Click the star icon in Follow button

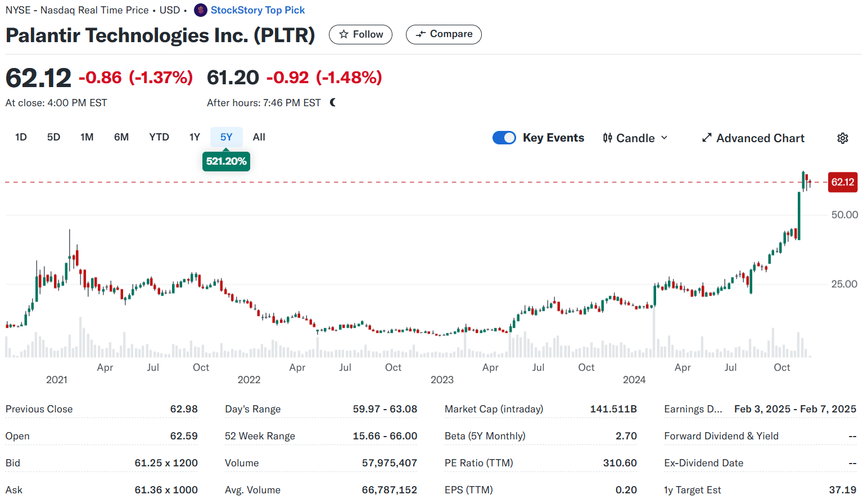pyautogui.click(x=344, y=34)
